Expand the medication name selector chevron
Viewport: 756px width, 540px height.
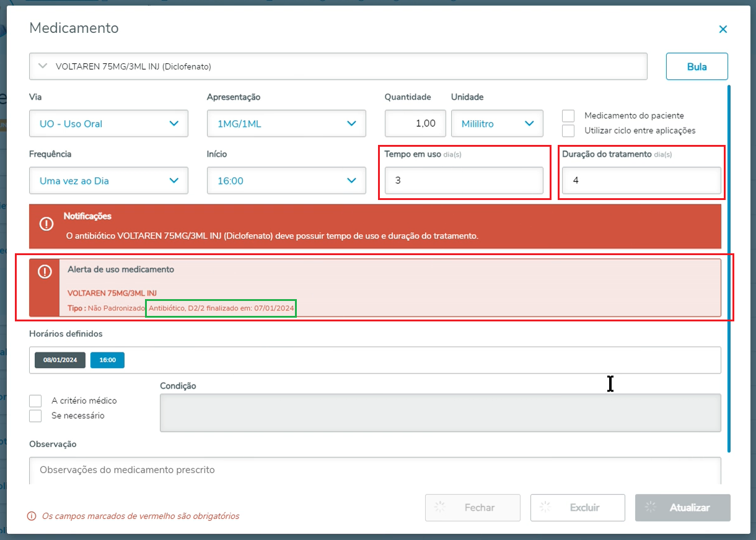tap(43, 66)
